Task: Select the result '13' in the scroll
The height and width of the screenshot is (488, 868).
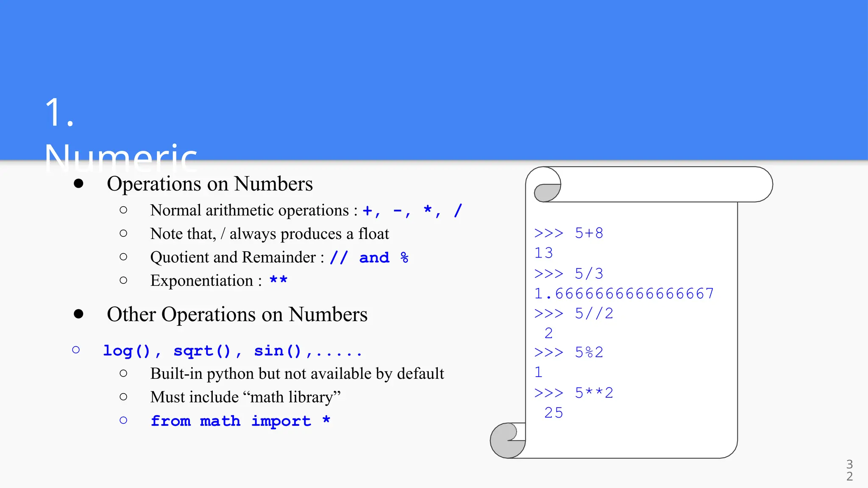Action: (543, 253)
